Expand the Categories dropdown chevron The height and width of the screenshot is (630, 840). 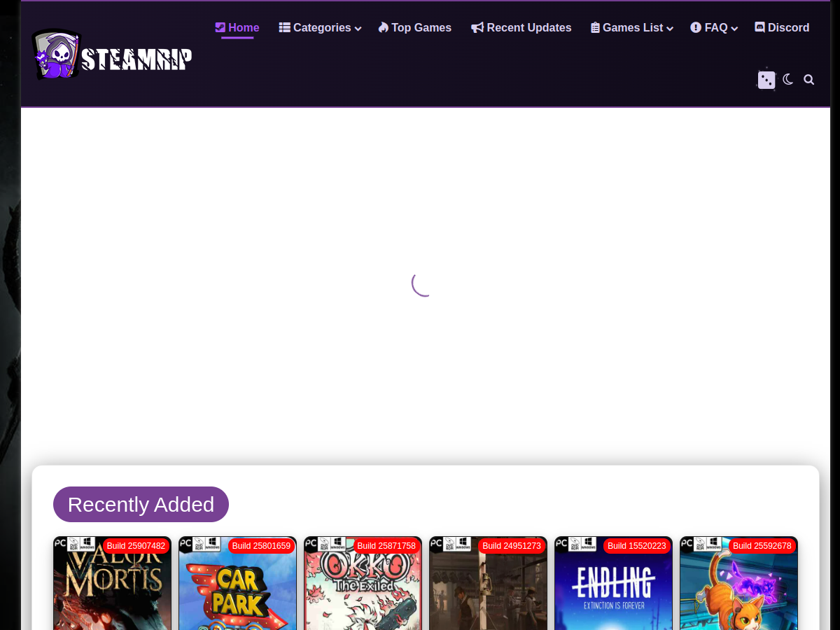click(x=358, y=29)
